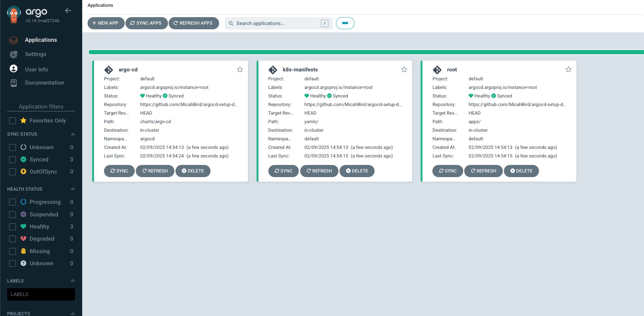Click the argo-cd git source icon
The image size is (644, 316).
click(x=109, y=70)
